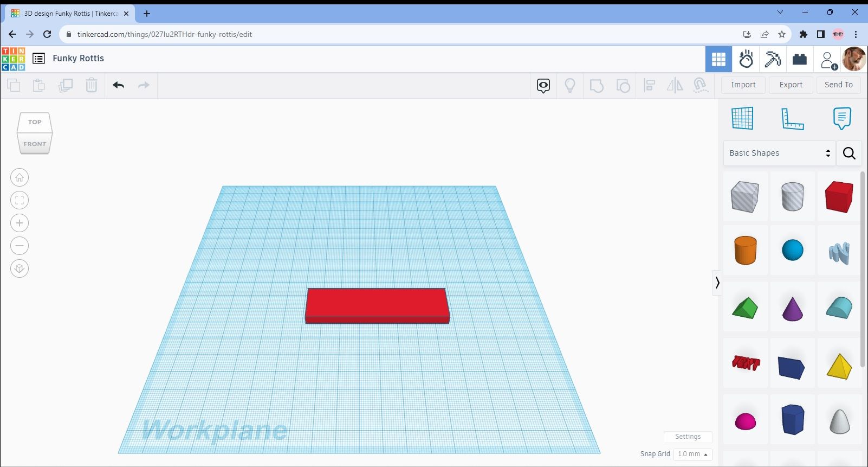This screenshot has height=467, width=868.
Task: Bookmark page with star icon
Action: (781, 34)
